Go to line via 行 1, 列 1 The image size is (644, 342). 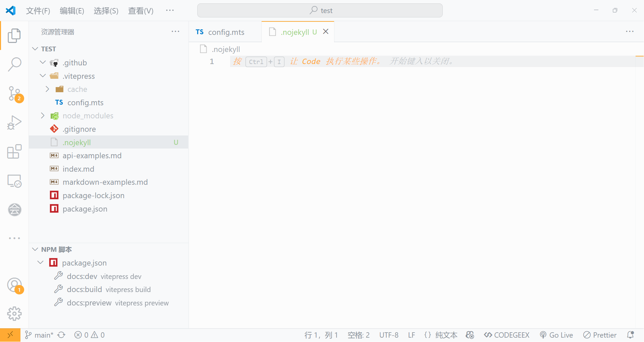pos(321,335)
